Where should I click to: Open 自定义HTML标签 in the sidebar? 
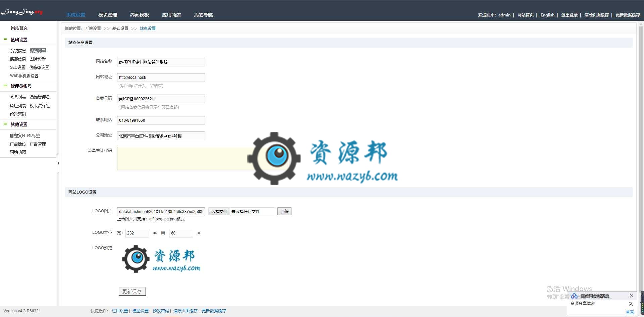(x=25, y=136)
